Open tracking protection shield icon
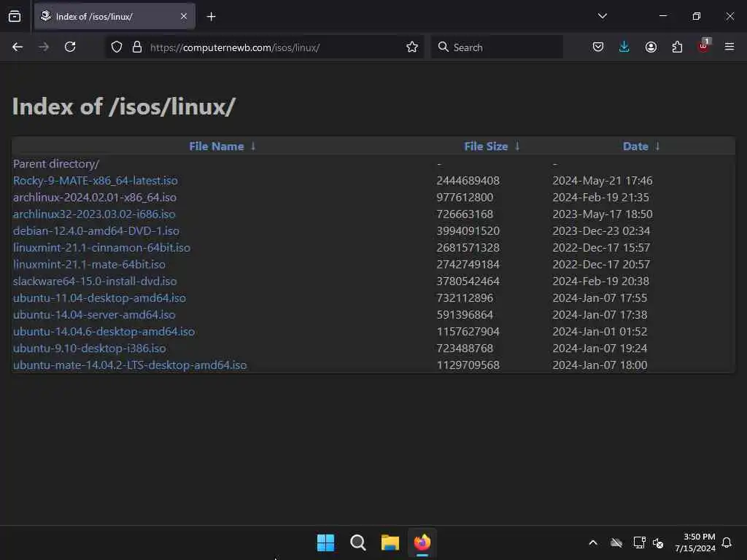The image size is (747, 560). click(x=117, y=47)
